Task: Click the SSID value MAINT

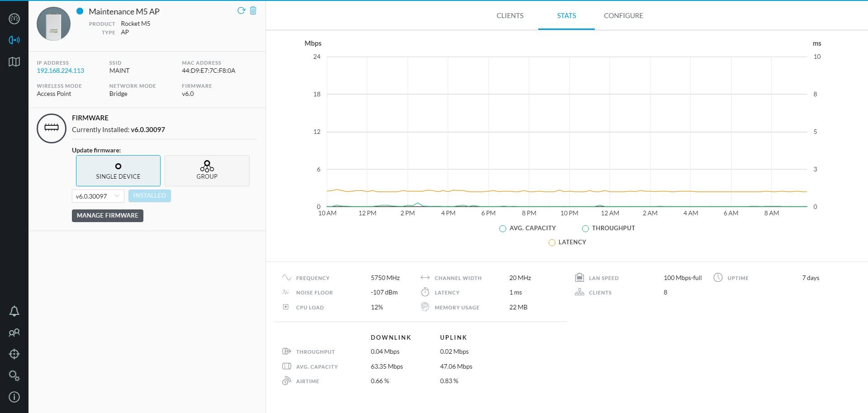Action: click(x=119, y=71)
